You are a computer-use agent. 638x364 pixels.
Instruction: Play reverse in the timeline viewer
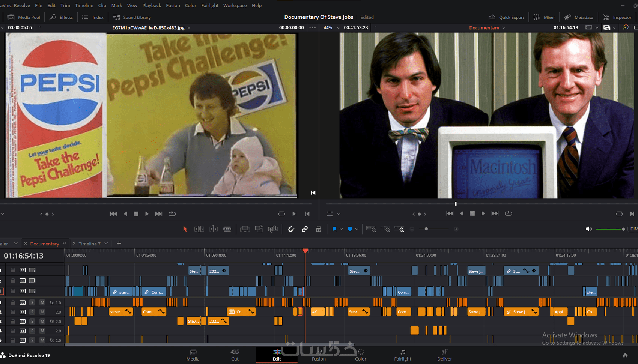pyautogui.click(x=462, y=214)
